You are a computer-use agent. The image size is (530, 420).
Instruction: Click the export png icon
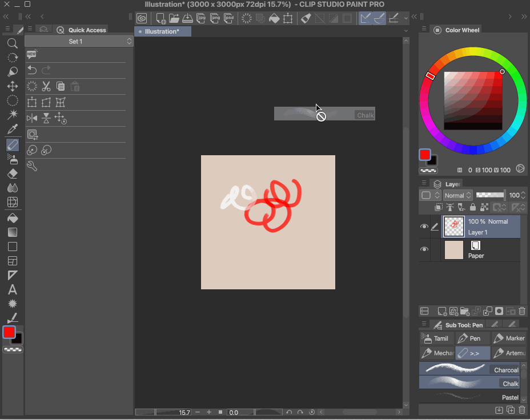pos(215,18)
